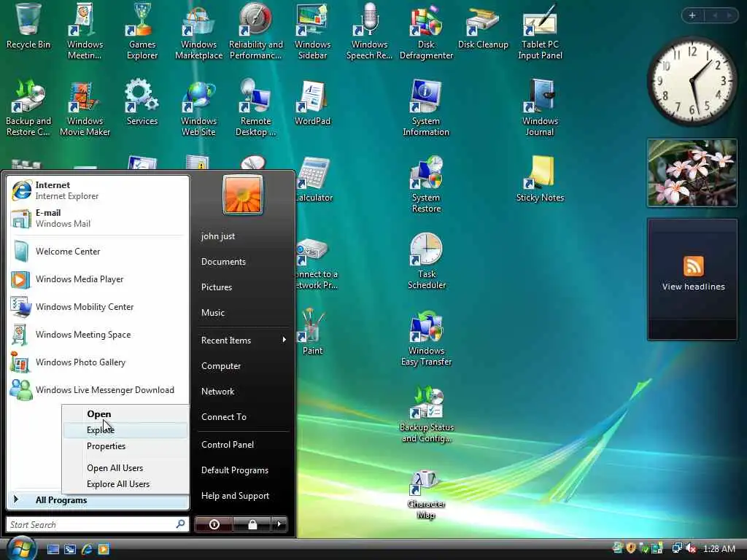This screenshot has height=560, width=747.
Task: Open Paint desktop shortcut
Action: (x=312, y=332)
